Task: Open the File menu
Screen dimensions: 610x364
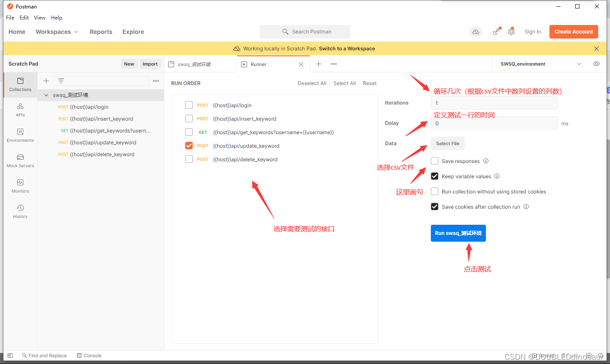Action: [10, 18]
